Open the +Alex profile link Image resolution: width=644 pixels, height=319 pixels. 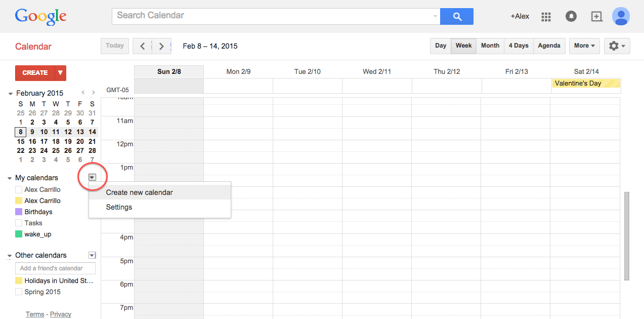[x=520, y=16]
